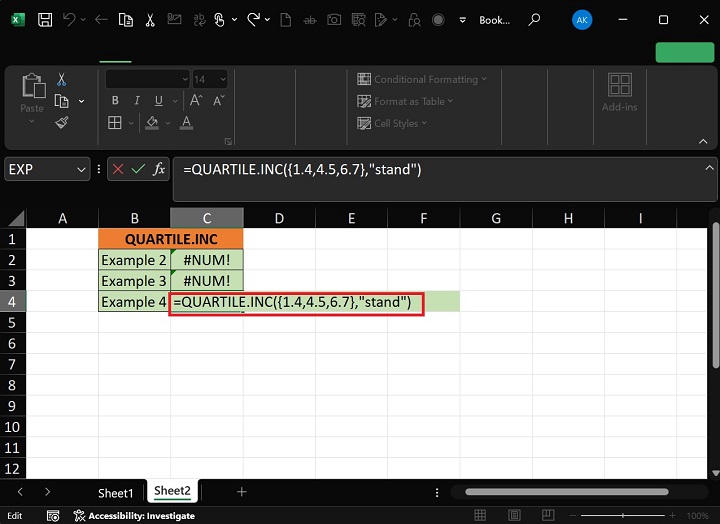Click the Cut scissors icon in the title bar
The width and height of the screenshot is (720, 524).
click(150, 20)
